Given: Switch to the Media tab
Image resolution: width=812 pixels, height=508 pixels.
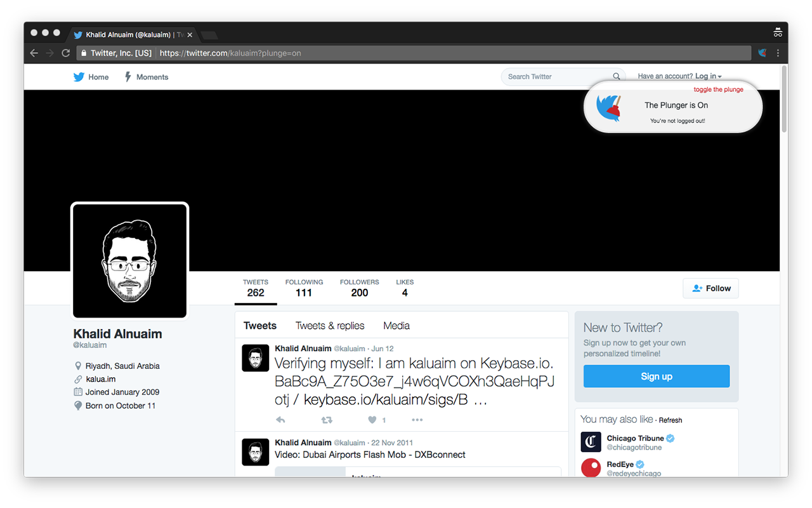Looking at the screenshot, I should point(396,326).
